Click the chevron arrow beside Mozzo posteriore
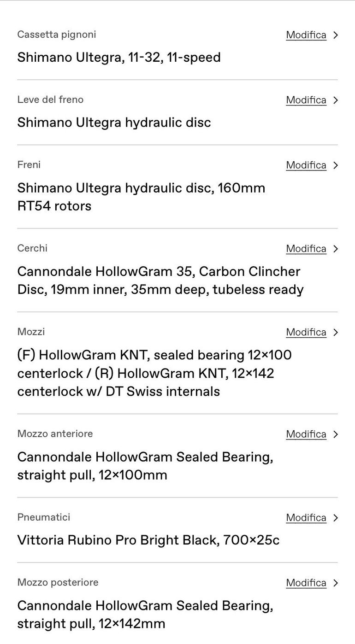 [336, 583]
